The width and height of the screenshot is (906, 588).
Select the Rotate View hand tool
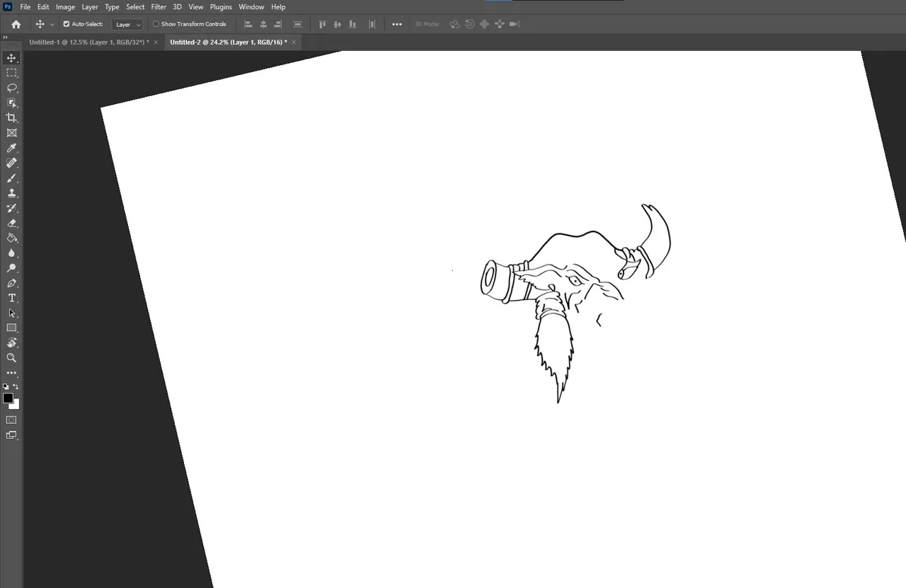tap(11, 343)
